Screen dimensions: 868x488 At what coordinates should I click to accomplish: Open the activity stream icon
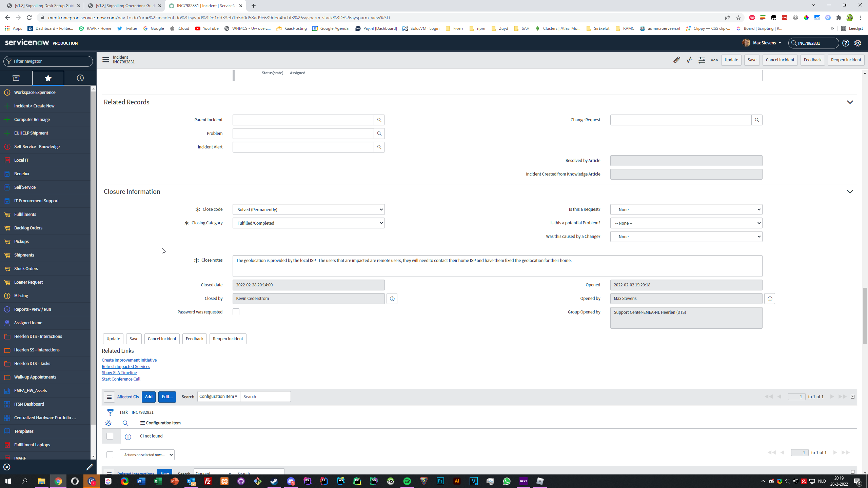click(689, 60)
